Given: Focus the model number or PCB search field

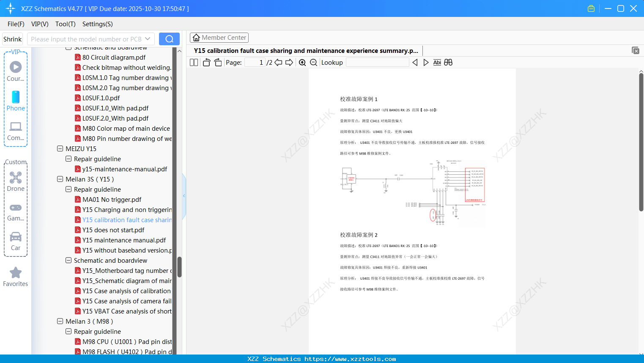Looking at the screenshot, I should click(86, 39).
